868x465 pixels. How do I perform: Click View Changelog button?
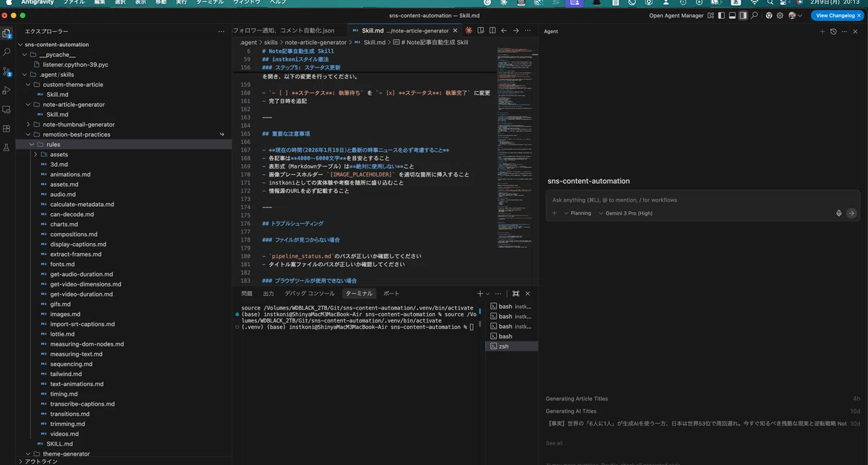pos(837,15)
